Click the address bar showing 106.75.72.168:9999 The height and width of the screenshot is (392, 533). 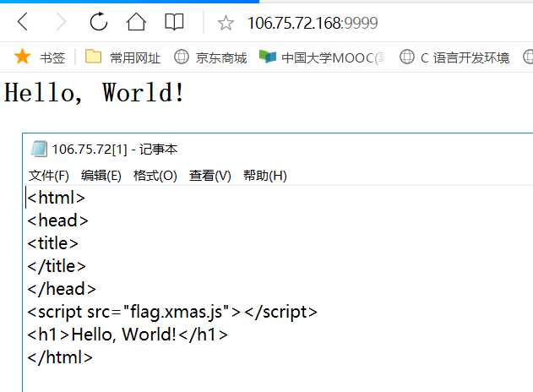(313, 23)
